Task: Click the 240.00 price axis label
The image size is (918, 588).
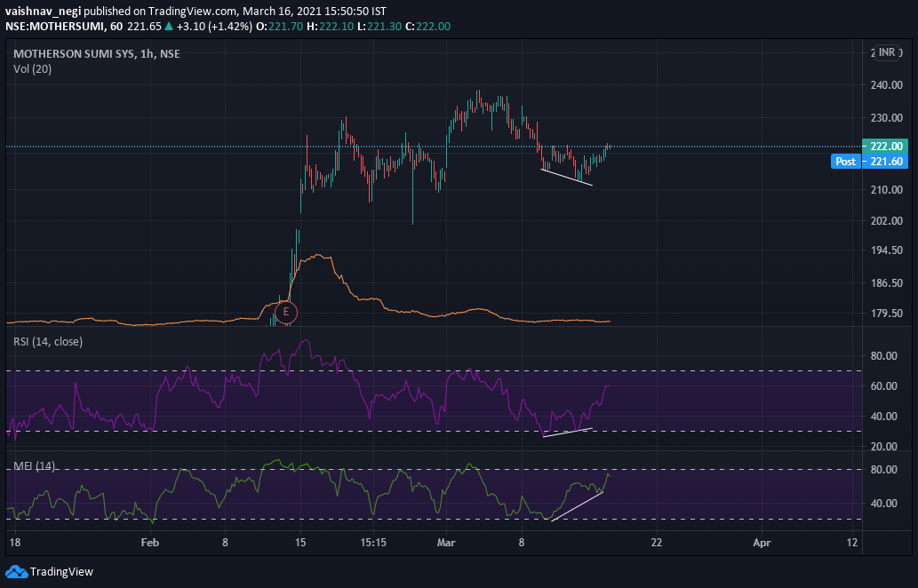Action: (x=886, y=85)
